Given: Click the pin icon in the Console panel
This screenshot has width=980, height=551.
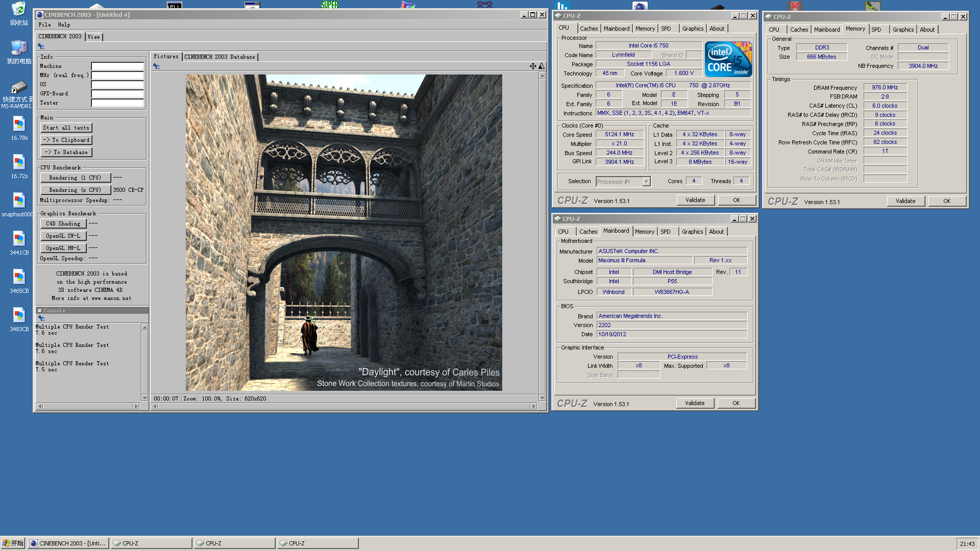Looking at the screenshot, I should pyautogui.click(x=41, y=318).
